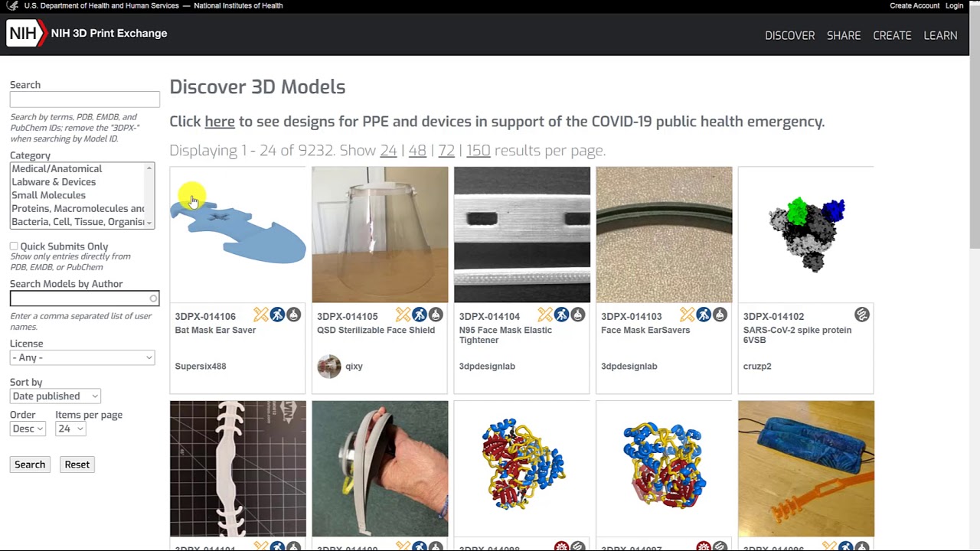This screenshot has height=551, width=980.
Task: Click Search Models by Author field
Action: point(84,298)
